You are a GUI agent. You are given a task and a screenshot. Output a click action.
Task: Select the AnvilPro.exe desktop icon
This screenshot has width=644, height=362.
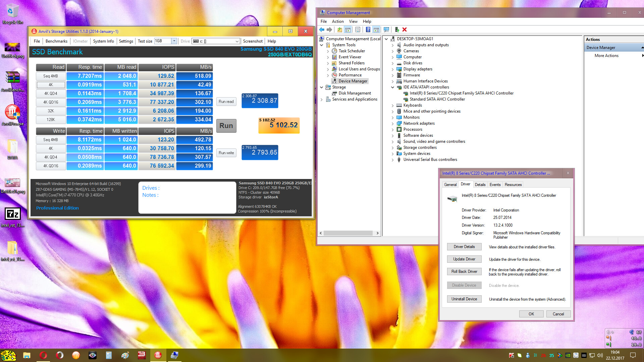point(12,115)
